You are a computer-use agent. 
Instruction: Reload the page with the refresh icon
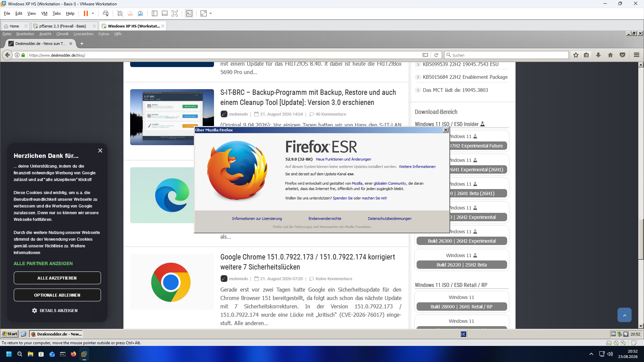coord(436,55)
